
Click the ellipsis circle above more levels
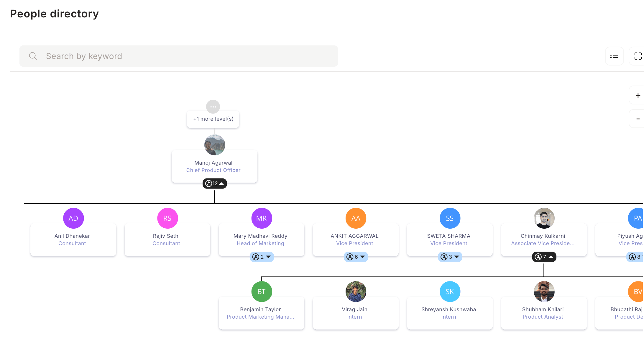coord(213,107)
